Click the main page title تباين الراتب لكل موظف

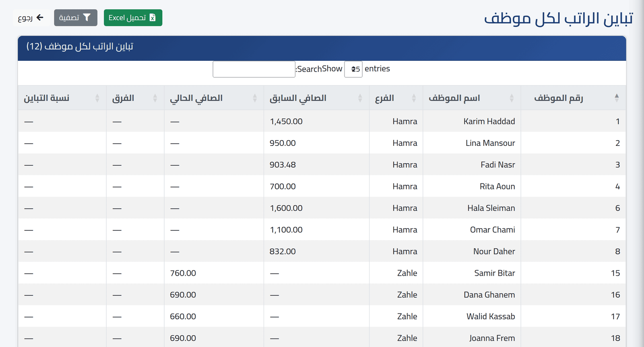[x=559, y=19]
